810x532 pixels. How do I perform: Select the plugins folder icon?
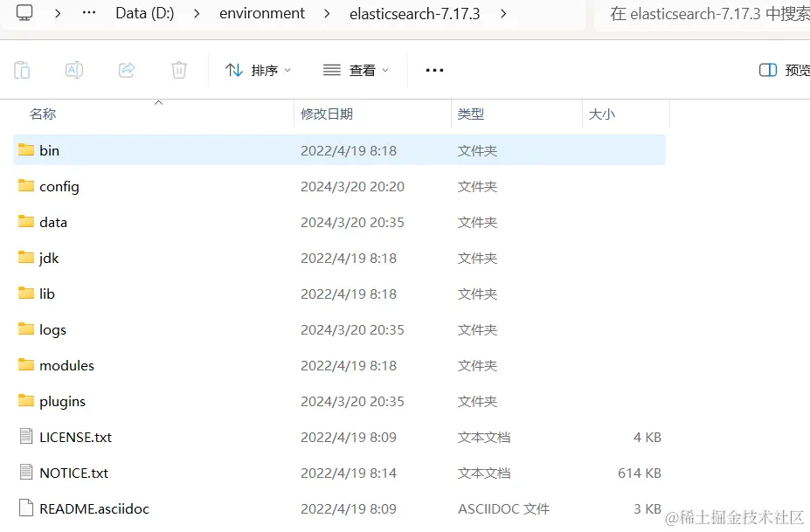[26, 401]
